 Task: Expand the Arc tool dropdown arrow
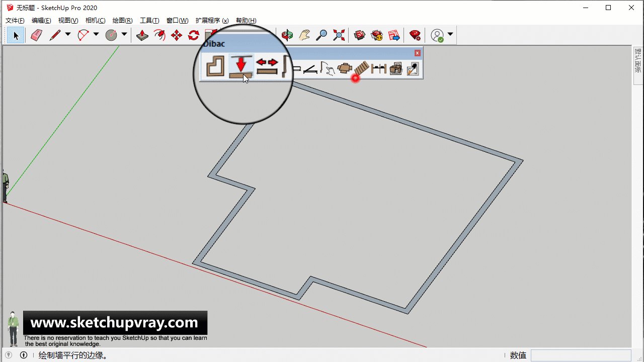pos(96,35)
